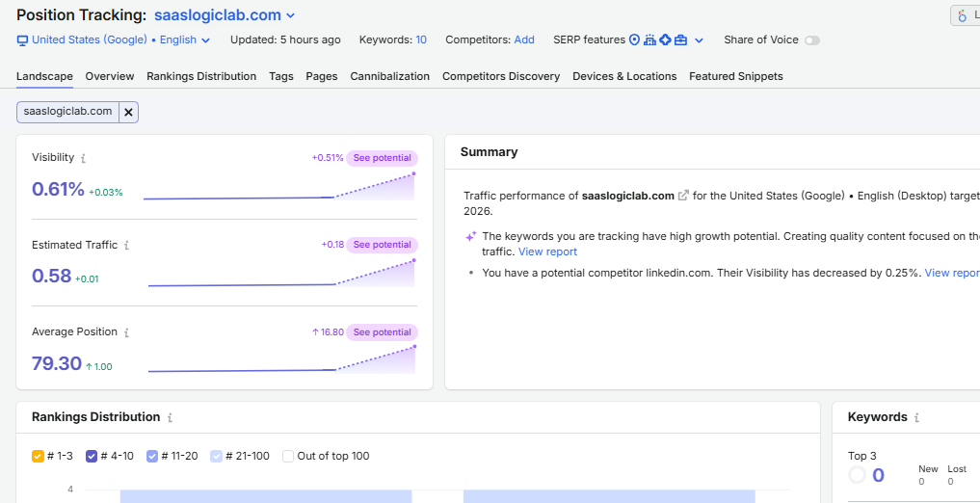Open the Pages tab
The height and width of the screenshot is (503, 980).
pos(322,76)
